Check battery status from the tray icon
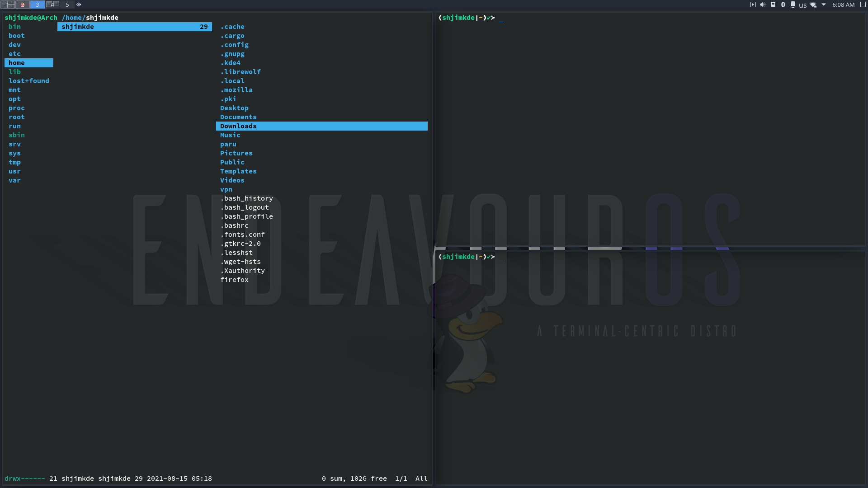Image resolution: width=868 pixels, height=488 pixels. click(773, 5)
